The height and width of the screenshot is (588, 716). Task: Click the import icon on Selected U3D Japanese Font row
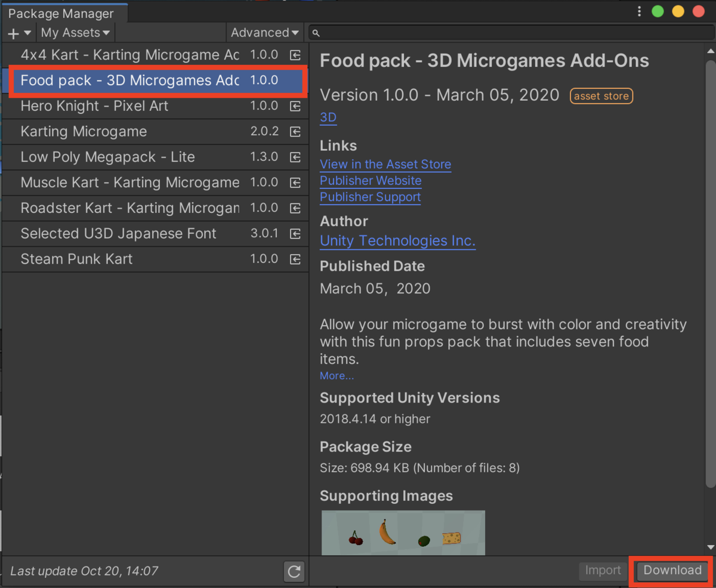coord(295,234)
